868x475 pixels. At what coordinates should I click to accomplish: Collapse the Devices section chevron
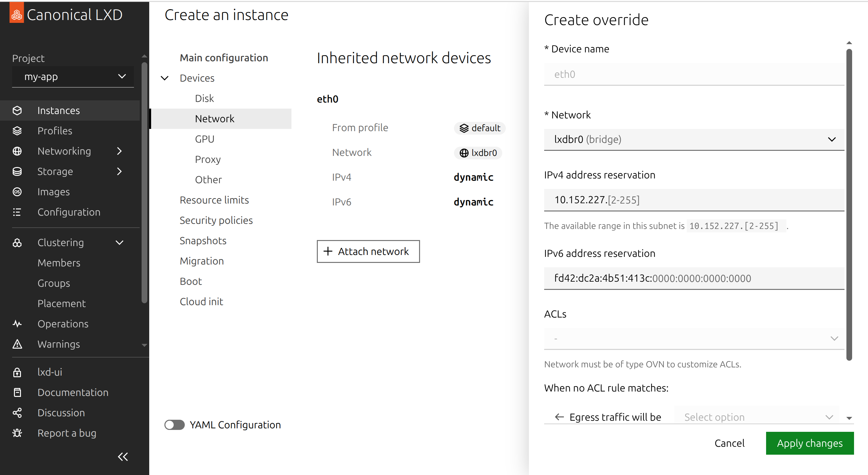[x=165, y=78]
